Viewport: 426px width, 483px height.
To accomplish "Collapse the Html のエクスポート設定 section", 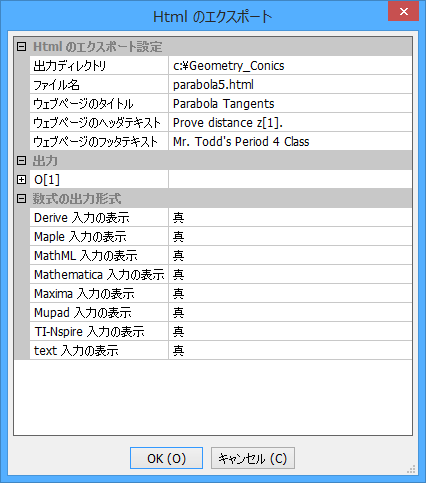I will (x=21, y=47).
